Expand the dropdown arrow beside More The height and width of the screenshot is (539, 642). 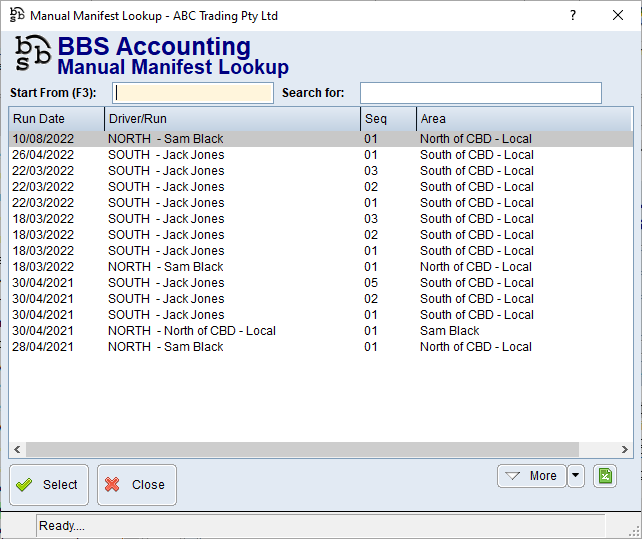576,476
